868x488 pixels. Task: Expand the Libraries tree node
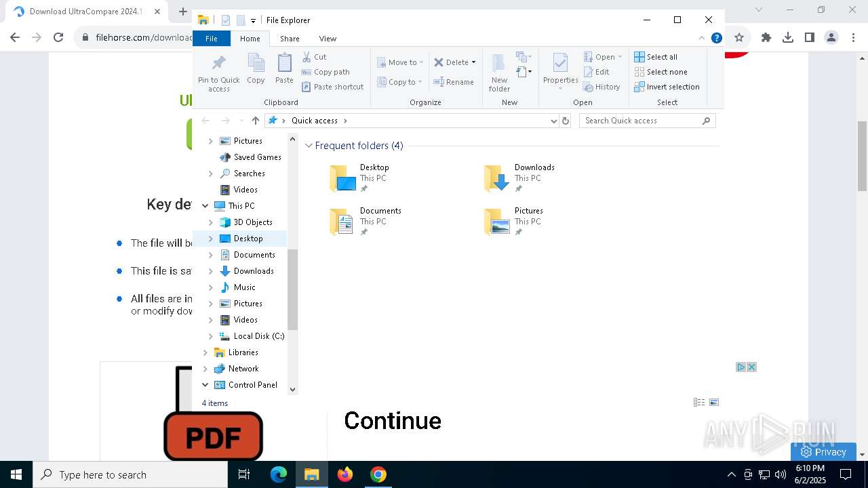[205, 352]
